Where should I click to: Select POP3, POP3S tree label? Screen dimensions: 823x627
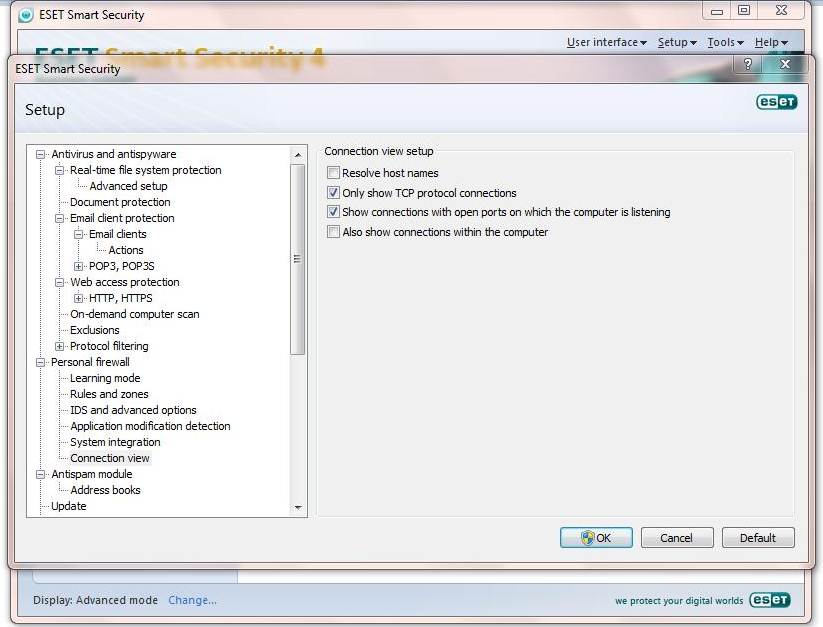pyautogui.click(x=122, y=266)
